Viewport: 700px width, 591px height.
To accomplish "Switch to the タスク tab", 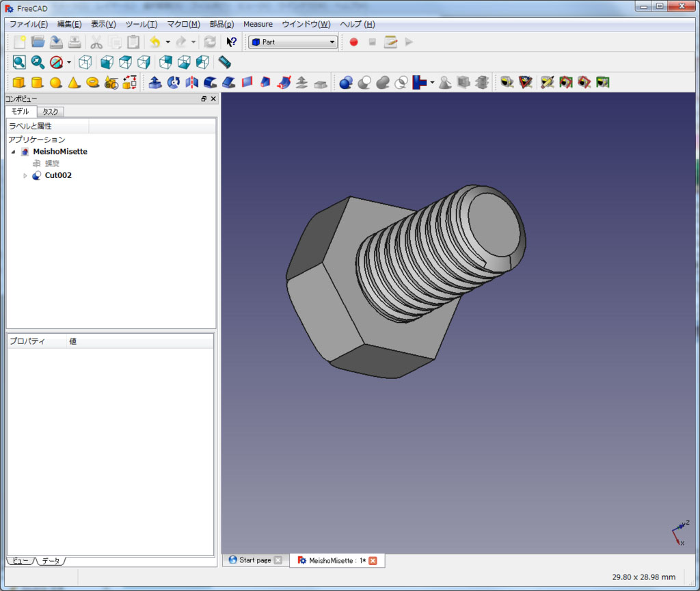I will pos(50,111).
